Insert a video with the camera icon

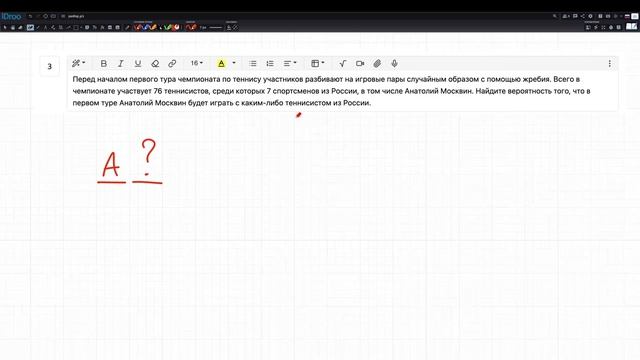pyautogui.click(x=360, y=63)
